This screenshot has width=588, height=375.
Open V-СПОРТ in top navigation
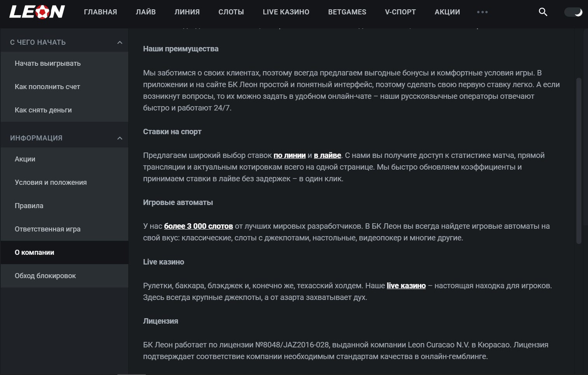[401, 12]
